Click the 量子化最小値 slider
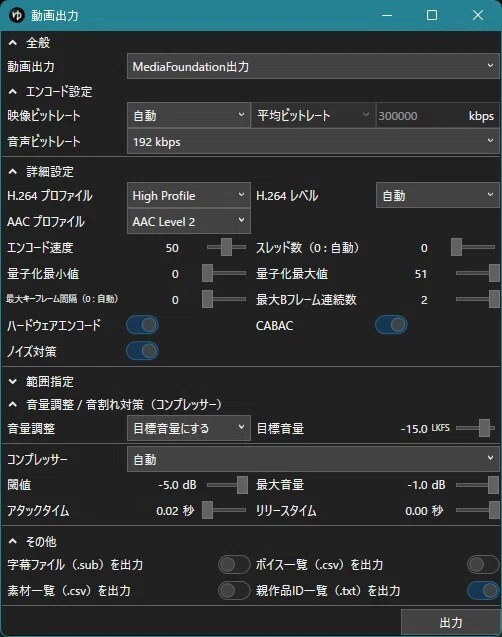The width and height of the screenshot is (502, 637). 224,273
